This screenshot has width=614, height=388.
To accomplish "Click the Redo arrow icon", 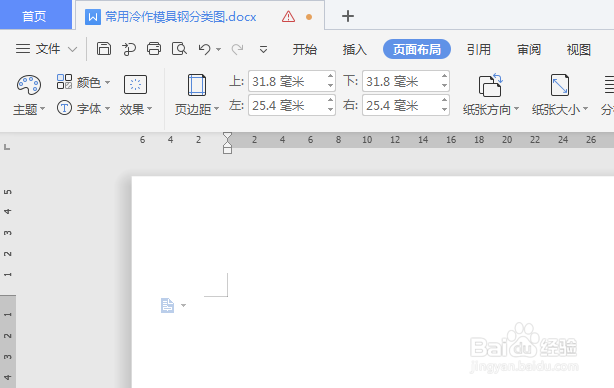I will (237, 49).
